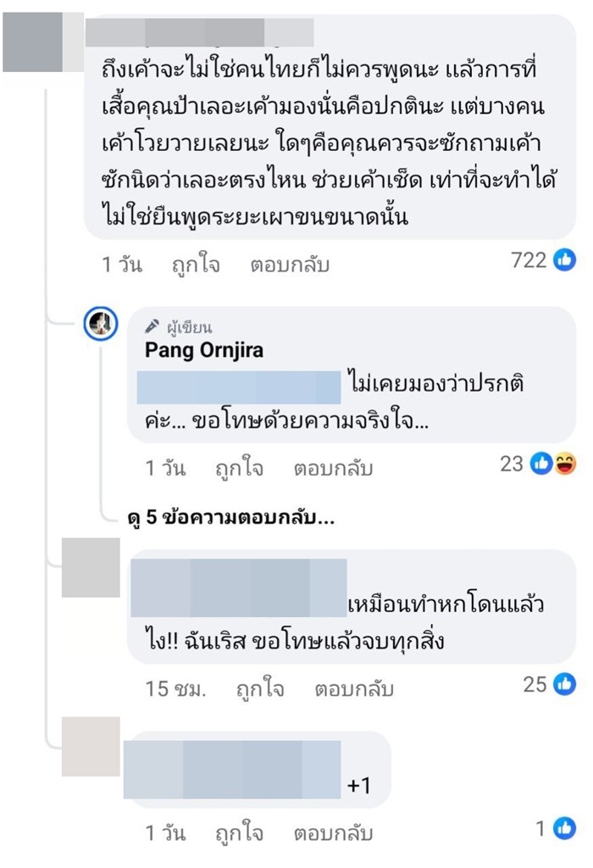Toggle like on the first comment via ถูกใจ
Viewport: 593px width, 868px height.
tap(196, 264)
